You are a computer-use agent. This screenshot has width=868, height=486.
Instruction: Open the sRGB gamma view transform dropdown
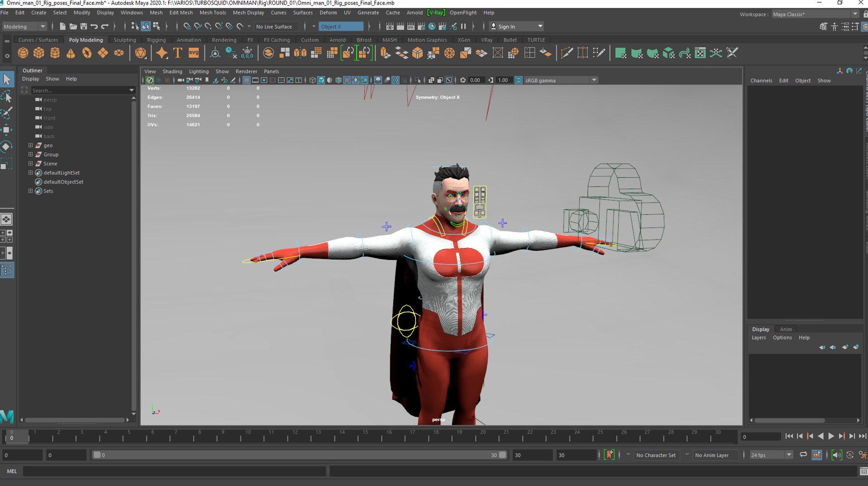click(561, 80)
